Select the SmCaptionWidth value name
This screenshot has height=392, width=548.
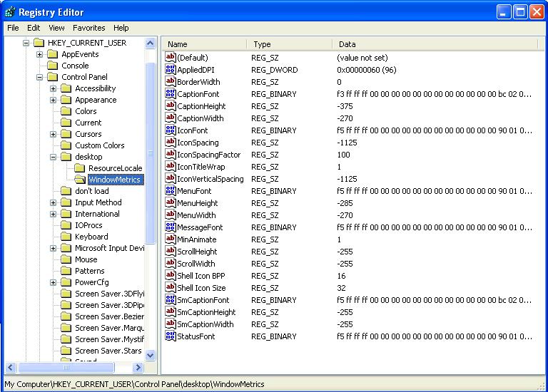point(205,324)
